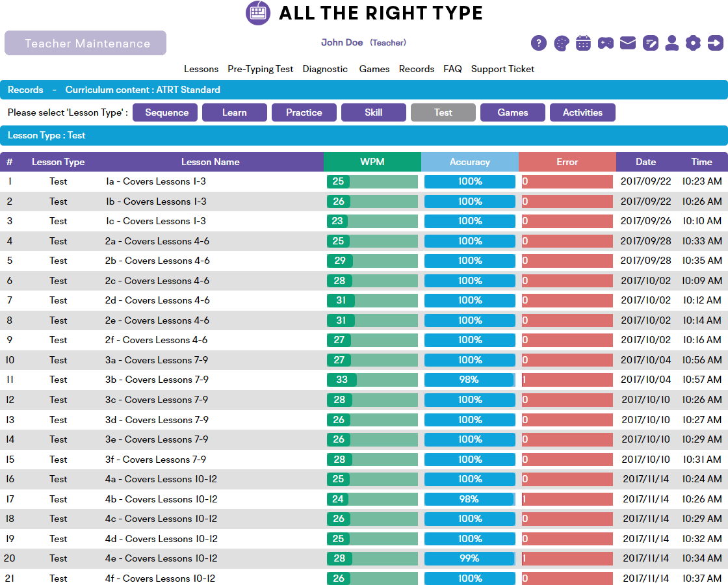Click the time '10:09 AM' in row 6
Image resolution: width=728 pixels, height=585 pixels.
coord(702,280)
